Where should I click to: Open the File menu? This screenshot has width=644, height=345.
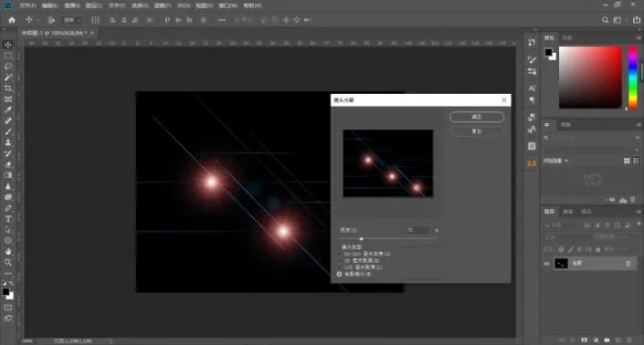(x=27, y=5)
